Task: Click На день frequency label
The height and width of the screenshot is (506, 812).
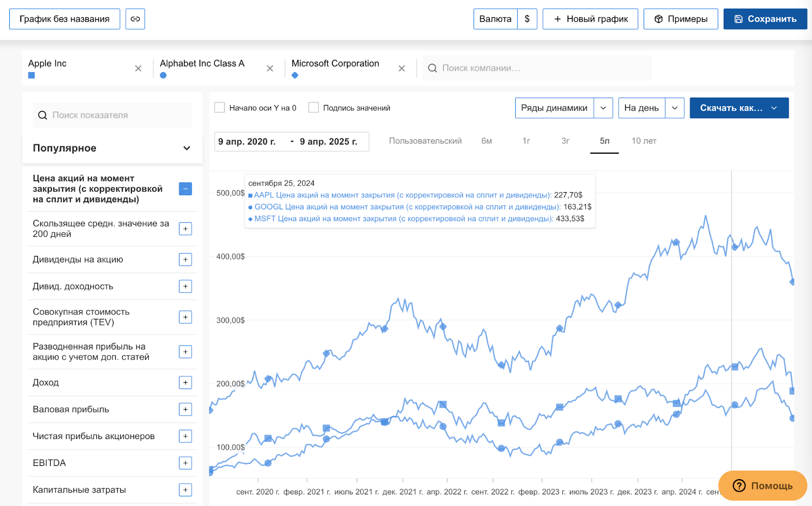Action: (x=641, y=108)
